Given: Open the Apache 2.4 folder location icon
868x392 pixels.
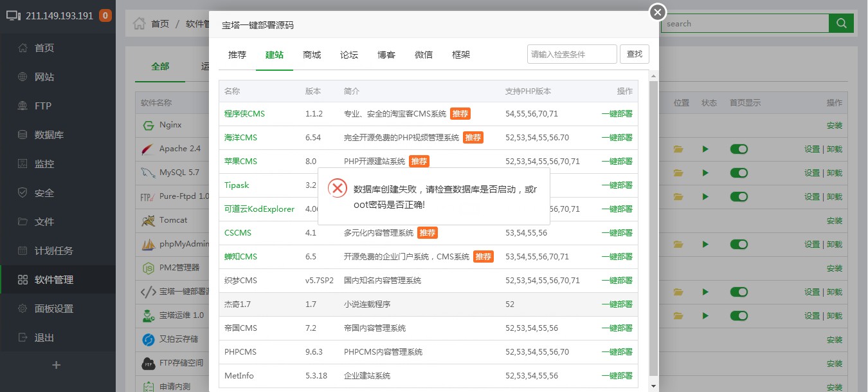Looking at the screenshot, I should point(678,149).
